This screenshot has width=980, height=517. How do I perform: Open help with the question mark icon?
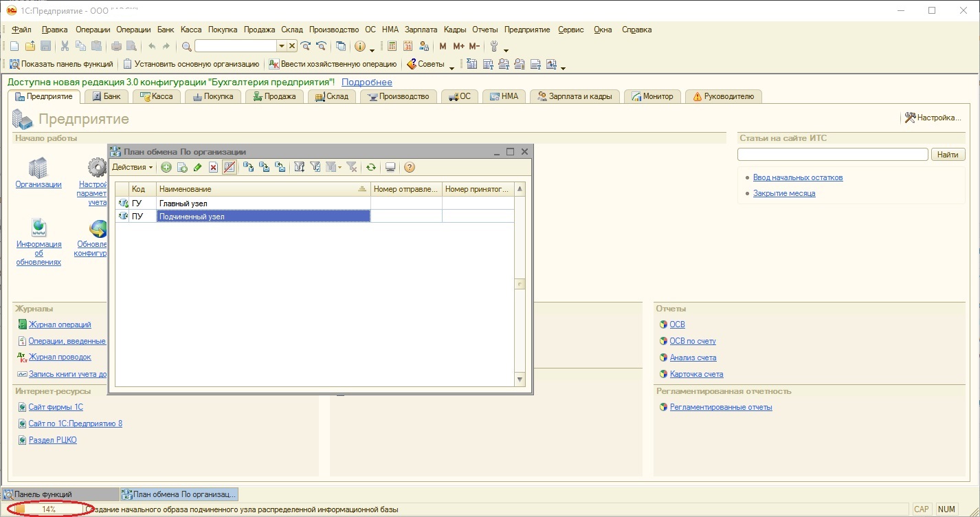tap(409, 167)
